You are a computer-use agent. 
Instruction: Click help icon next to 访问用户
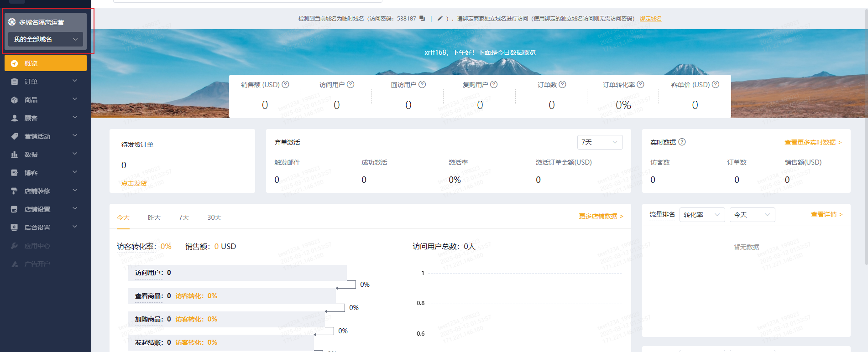point(350,84)
